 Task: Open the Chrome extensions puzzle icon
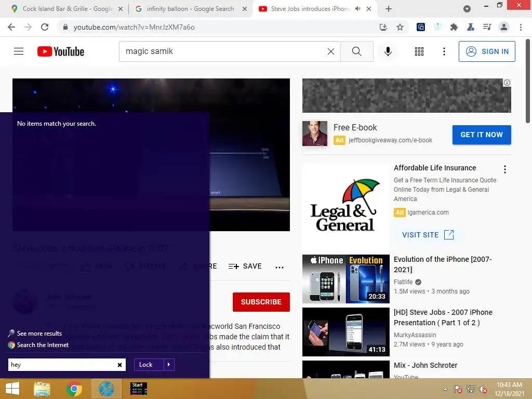454,27
